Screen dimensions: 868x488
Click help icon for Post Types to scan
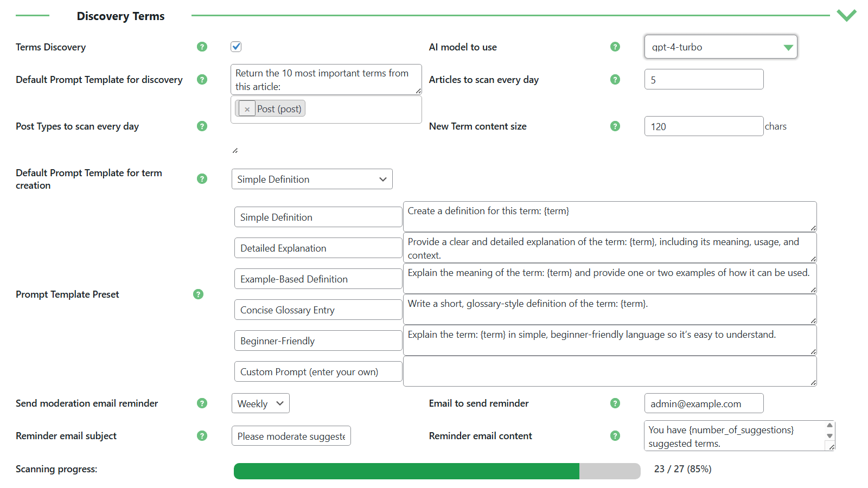pyautogui.click(x=202, y=126)
